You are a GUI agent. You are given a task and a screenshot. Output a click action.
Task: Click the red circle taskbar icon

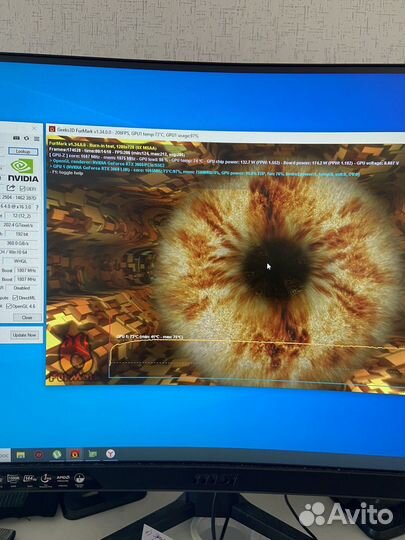tap(39, 455)
